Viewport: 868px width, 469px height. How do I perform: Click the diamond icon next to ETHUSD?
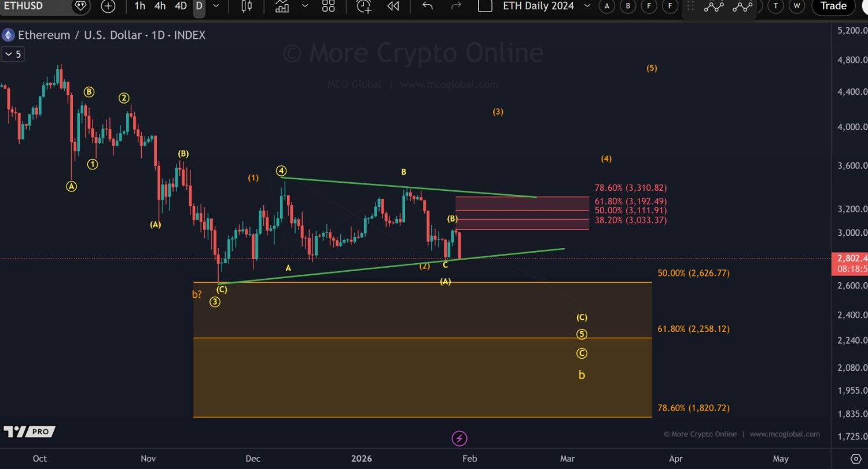click(x=80, y=6)
